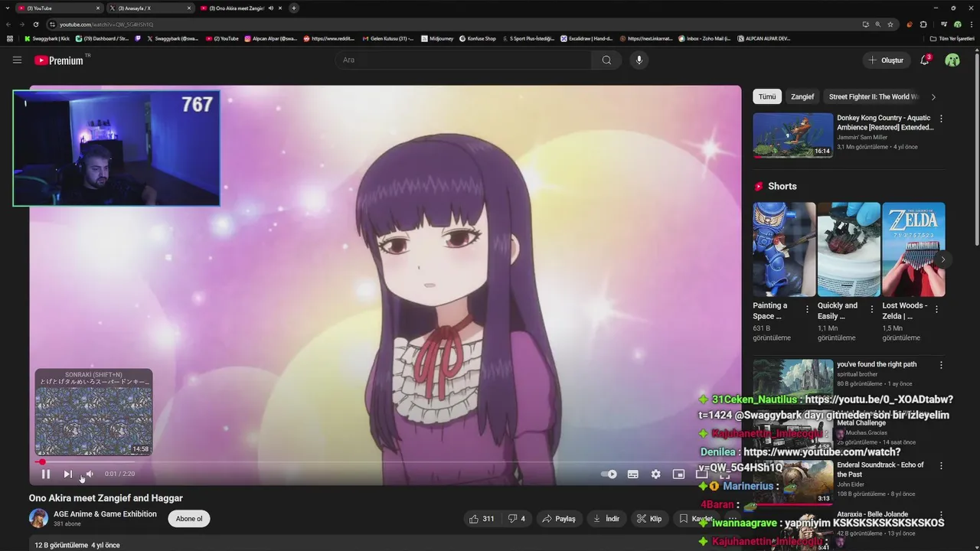Download the video with İndir

(606, 519)
